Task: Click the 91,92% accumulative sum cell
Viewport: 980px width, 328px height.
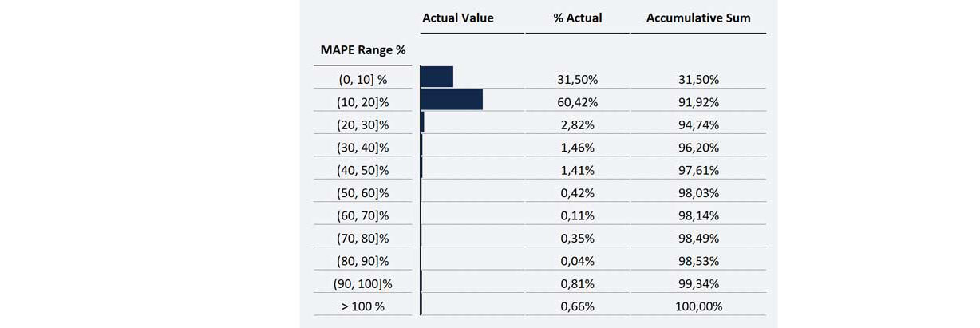Action: [x=699, y=102]
